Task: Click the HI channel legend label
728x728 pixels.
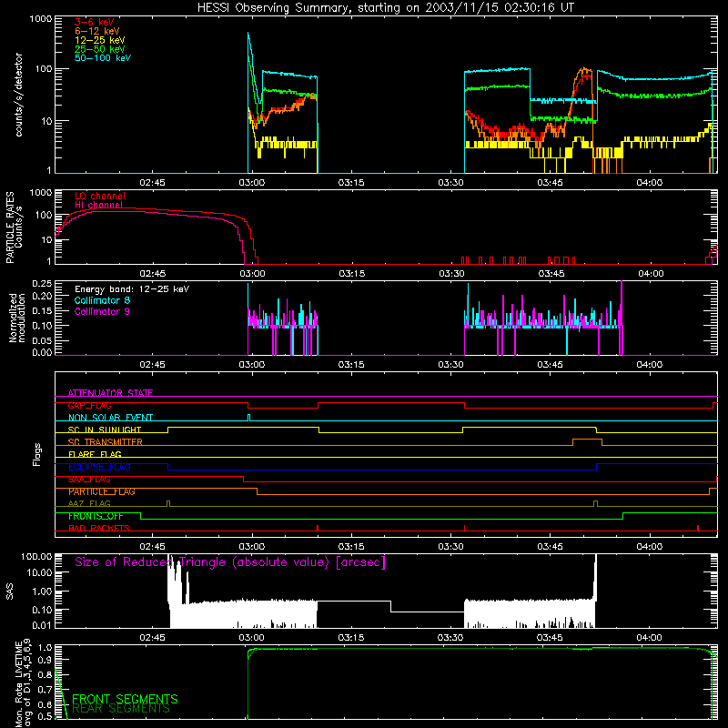Action: click(x=98, y=205)
